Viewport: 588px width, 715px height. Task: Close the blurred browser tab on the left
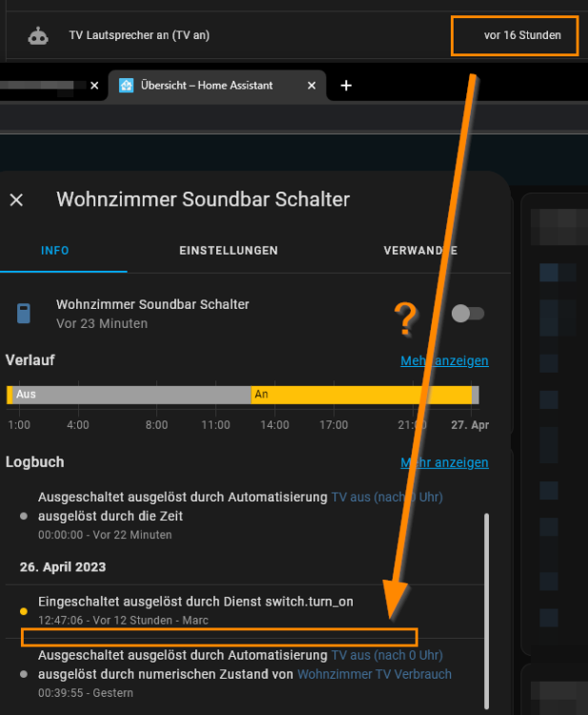[x=94, y=85]
